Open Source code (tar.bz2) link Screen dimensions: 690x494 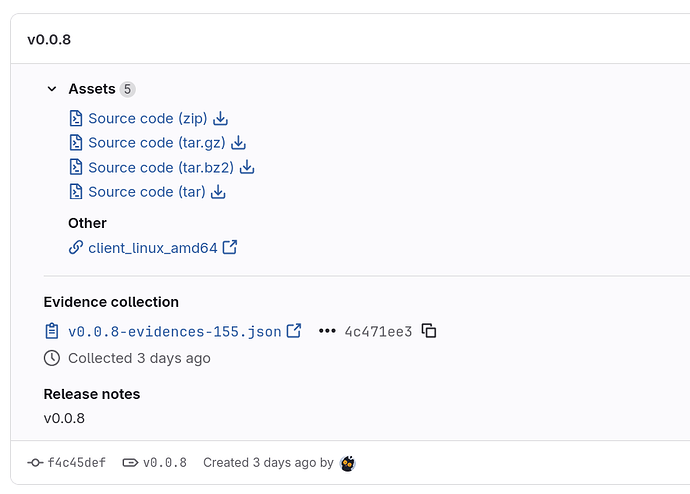(160, 167)
